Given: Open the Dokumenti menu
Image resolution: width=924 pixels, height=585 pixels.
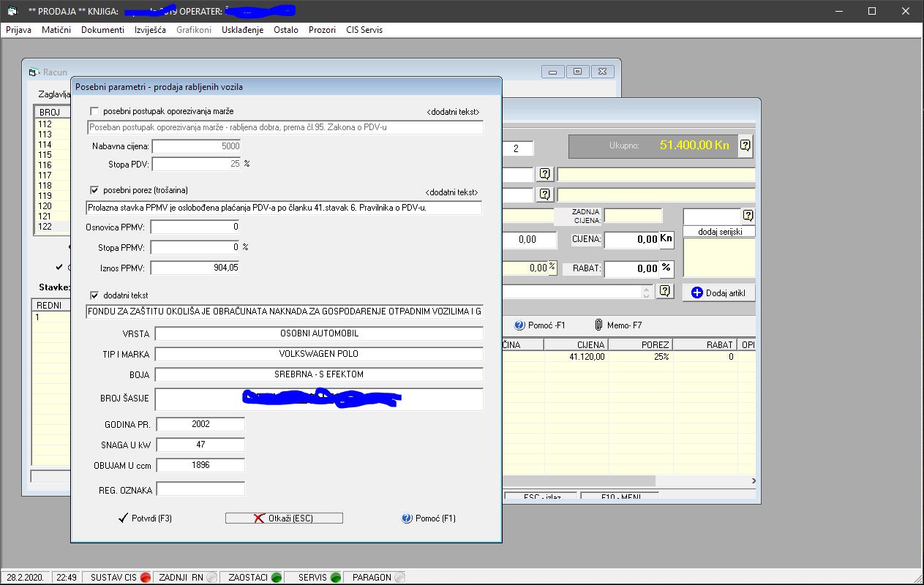Looking at the screenshot, I should pos(102,30).
